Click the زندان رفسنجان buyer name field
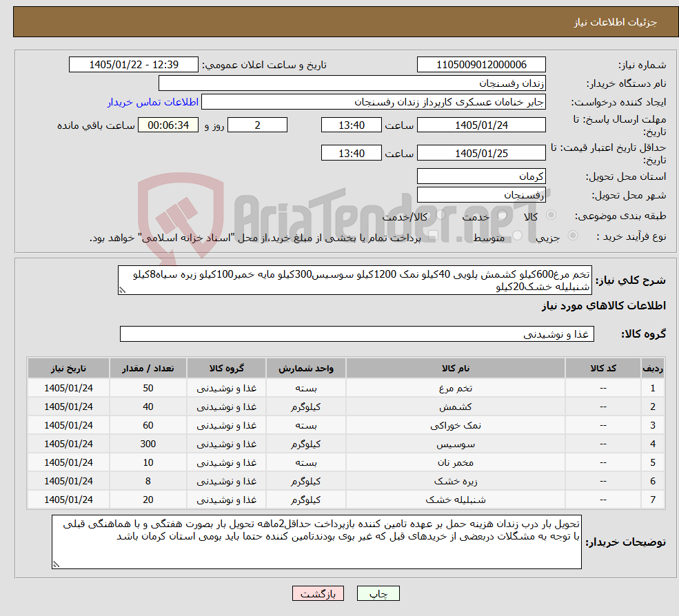This screenshot has height=616, width=679. [352, 83]
